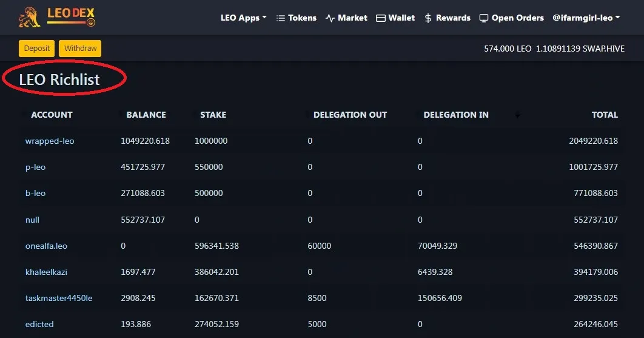Open the p-leo account link
The width and height of the screenshot is (644, 338).
(35, 167)
